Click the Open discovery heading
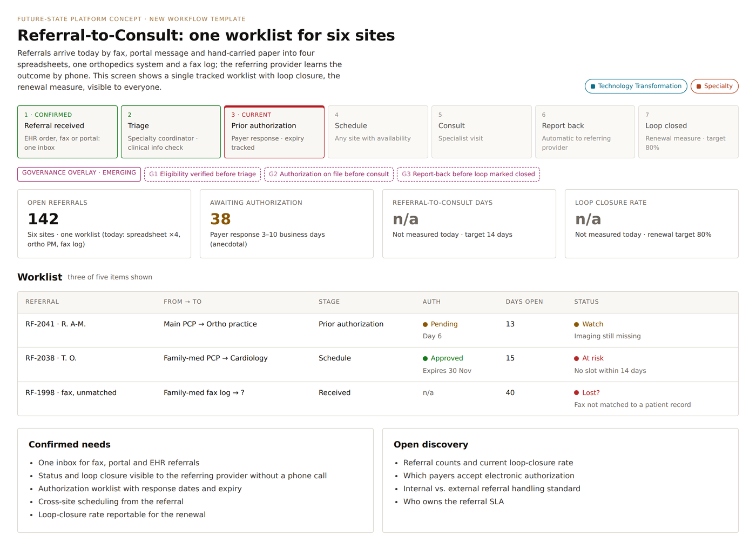756x548 pixels. pyautogui.click(x=431, y=445)
